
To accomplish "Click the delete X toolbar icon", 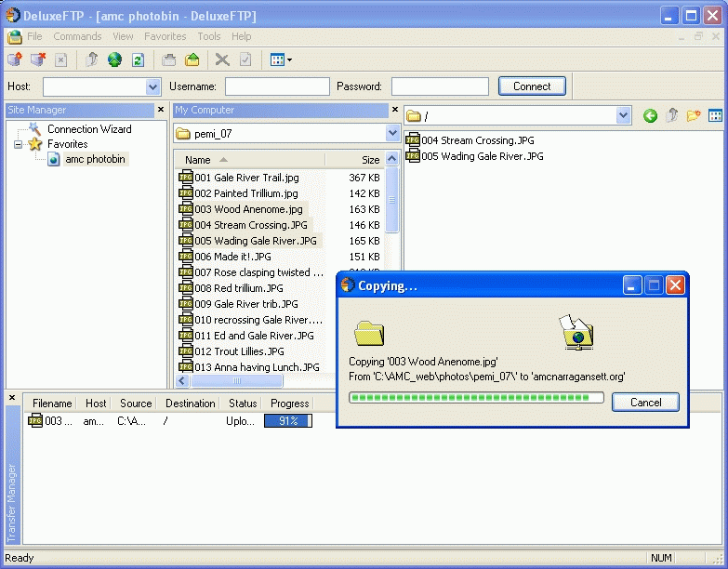I will pos(222,60).
